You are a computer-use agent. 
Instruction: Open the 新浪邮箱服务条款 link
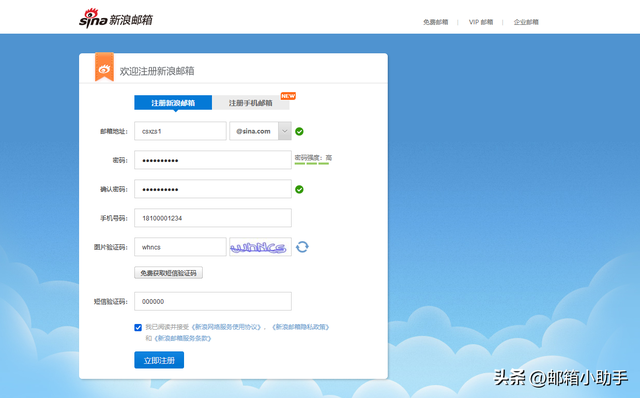click(x=182, y=338)
